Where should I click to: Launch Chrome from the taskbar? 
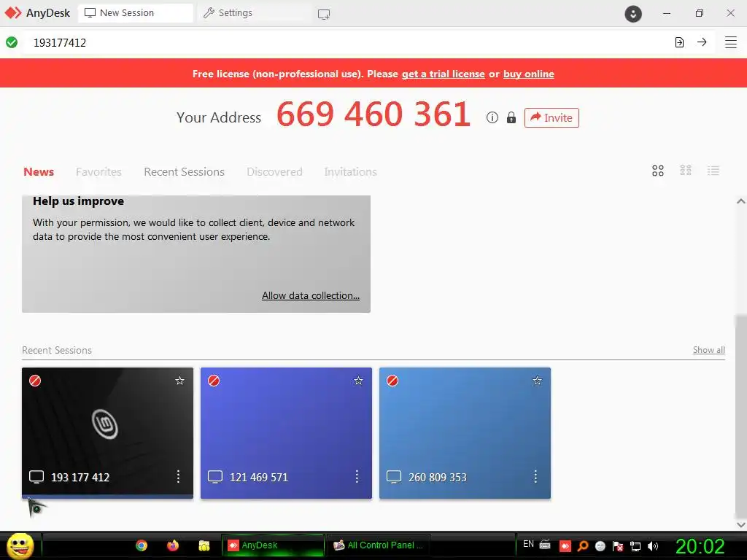click(x=142, y=545)
